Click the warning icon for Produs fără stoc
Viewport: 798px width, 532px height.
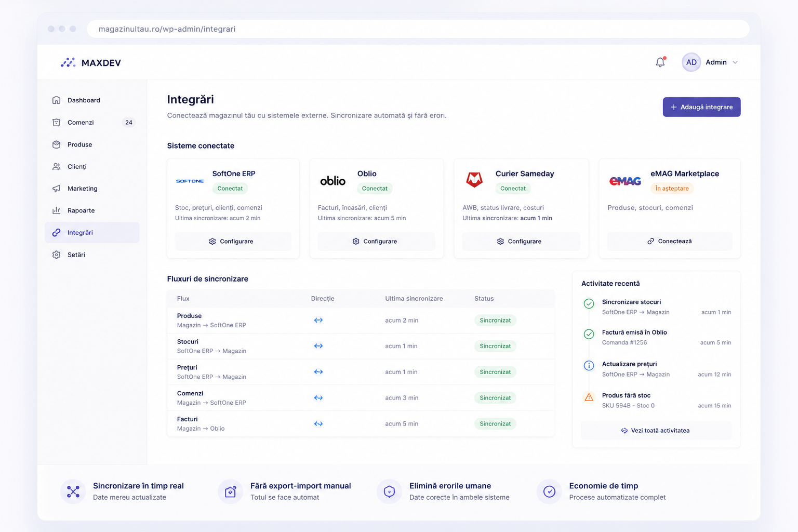coord(589,397)
